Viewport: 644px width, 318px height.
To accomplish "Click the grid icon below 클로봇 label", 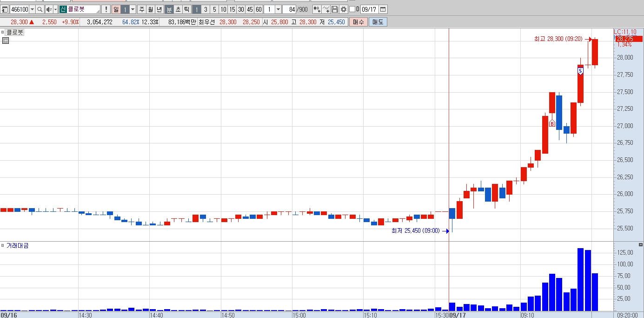I will (6, 41).
